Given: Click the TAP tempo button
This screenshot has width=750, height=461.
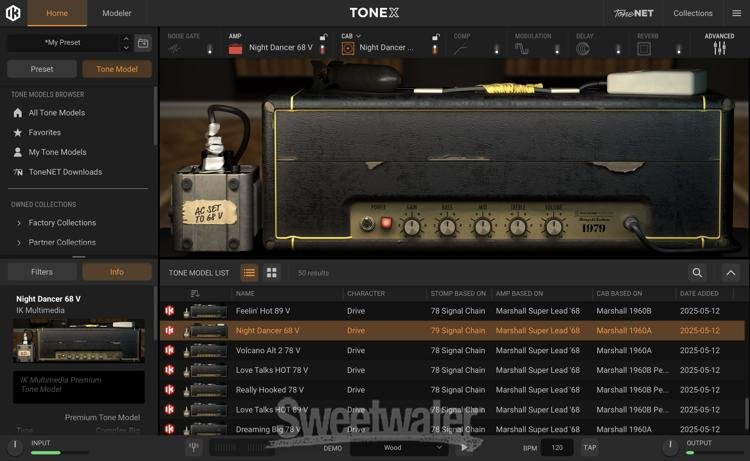Looking at the screenshot, I should [x=590, y=448].
